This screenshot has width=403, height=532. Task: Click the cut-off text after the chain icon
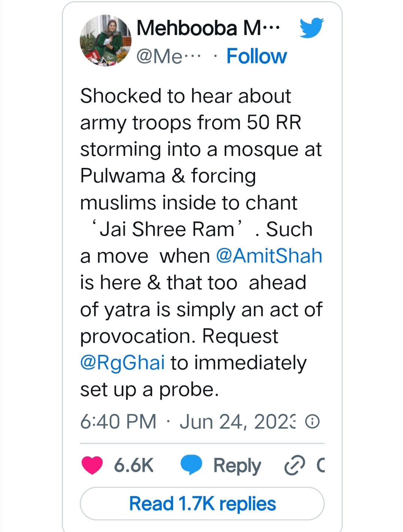click(x=321, y=466)
